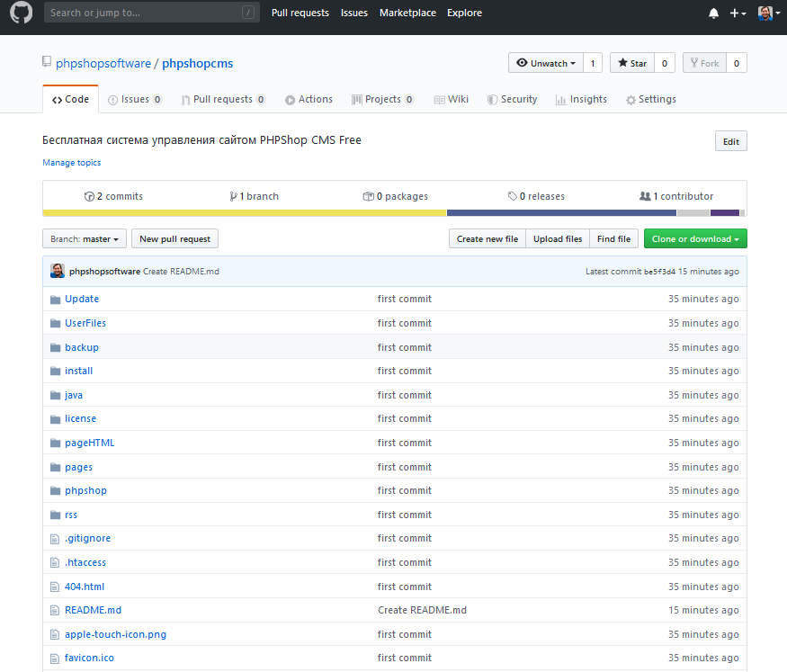Viewport: 787px width, 672px height.
Task: Open the notifications bell
Action: pos(713,13)
